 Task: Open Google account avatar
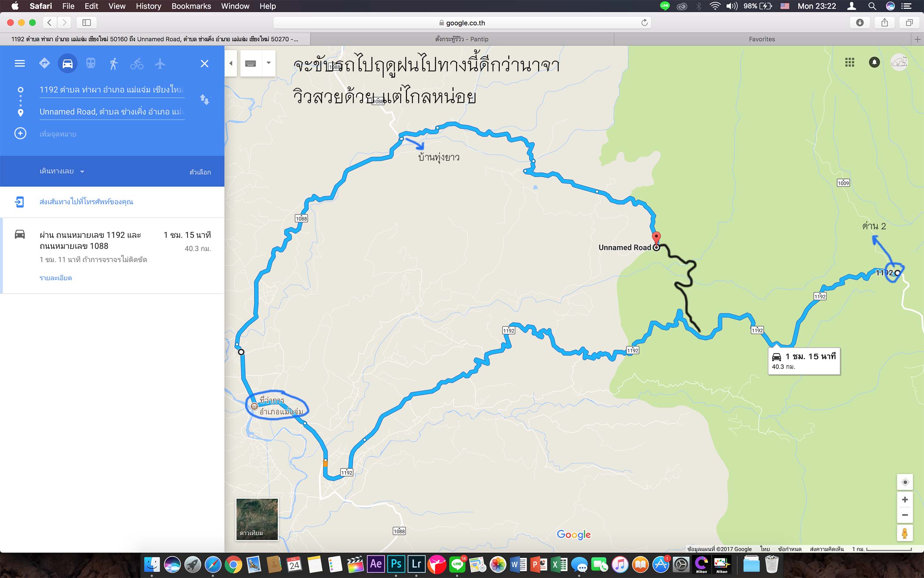coord(899,62)
